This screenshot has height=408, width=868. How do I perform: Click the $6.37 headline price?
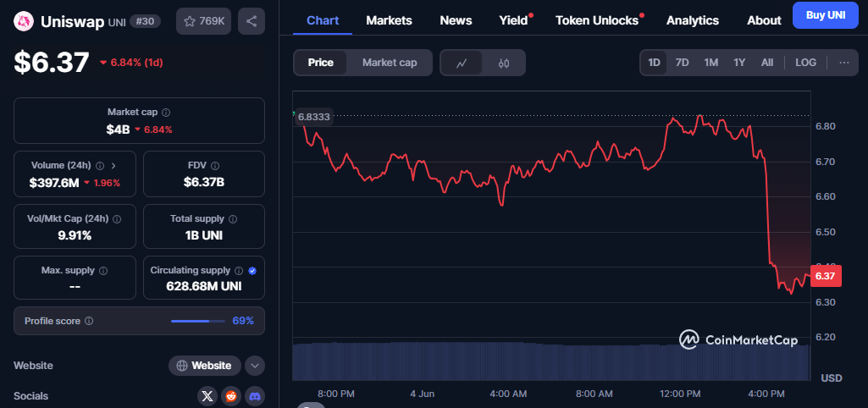[52, 62]
